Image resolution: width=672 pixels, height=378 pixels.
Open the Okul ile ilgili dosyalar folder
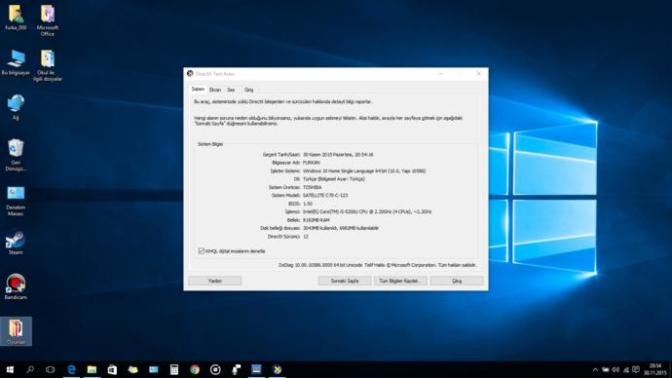pos(48,66)
